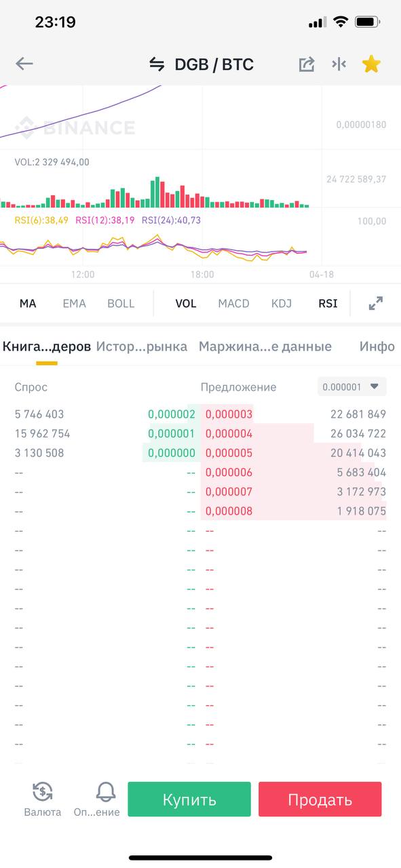Tap the 12:00 time axis label

tap(83, 275)
